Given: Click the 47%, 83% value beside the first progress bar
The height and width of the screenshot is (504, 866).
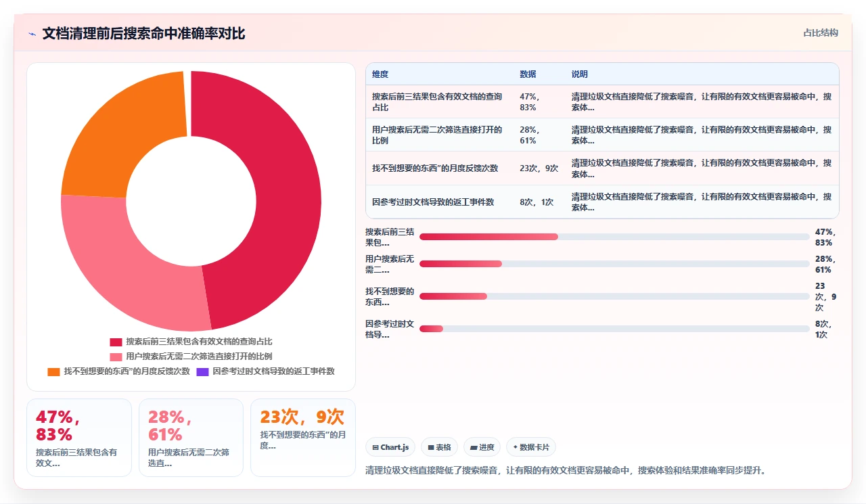Looking at the screenshot, I should 825,237.
